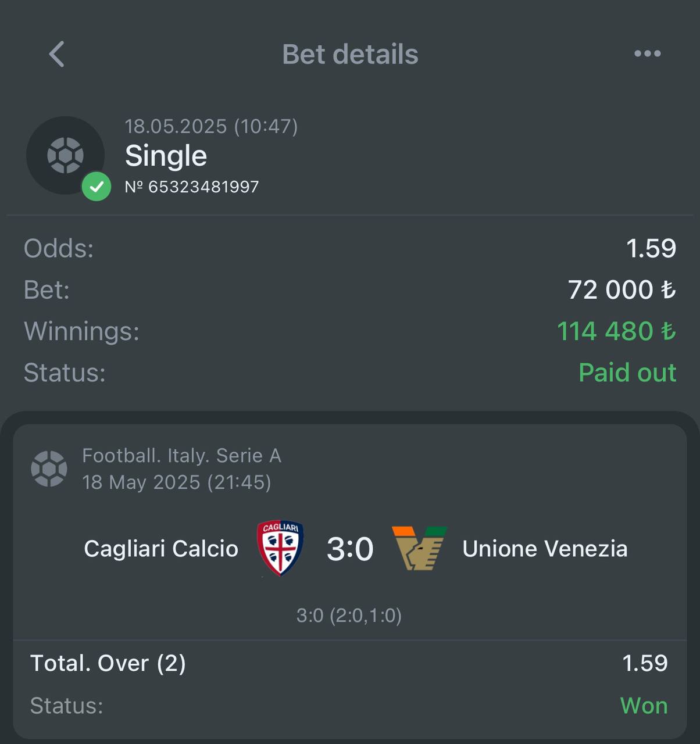Tap the Won status label

(644, 706)
